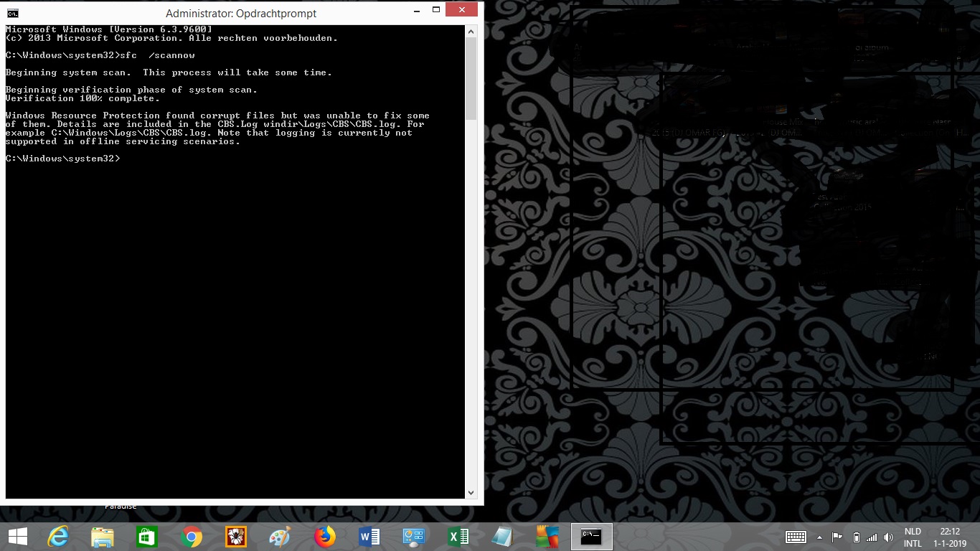Launch the Paint palette icon

click(x=281, y=537)
